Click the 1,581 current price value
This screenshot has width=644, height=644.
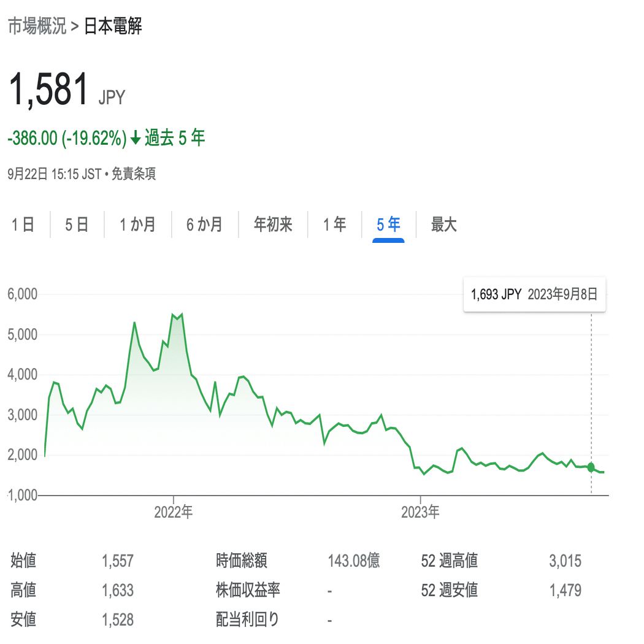pos(48,89)
